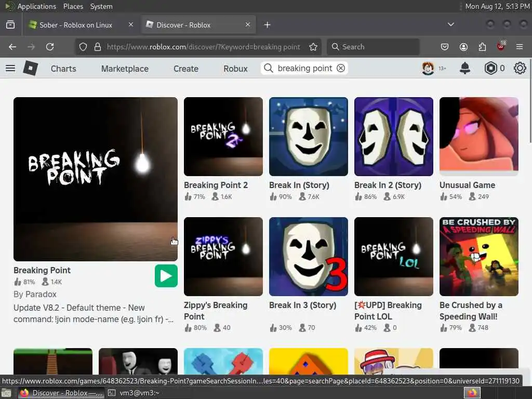Image resolution: width=532 pixels, height=399 pixels.
Task: Open the Break In 3 (Story) thumbnail
Action: [x=309, y=257]
